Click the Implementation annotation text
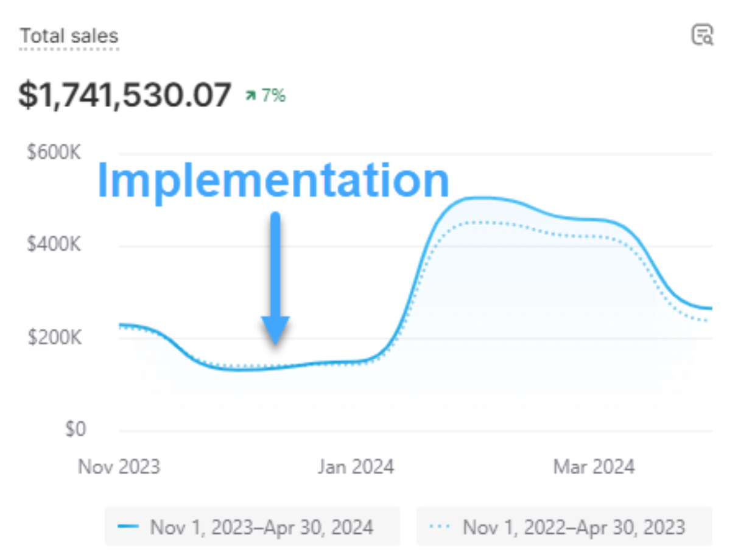The height and width of the screenshot is (560, 738). point(273,181)
